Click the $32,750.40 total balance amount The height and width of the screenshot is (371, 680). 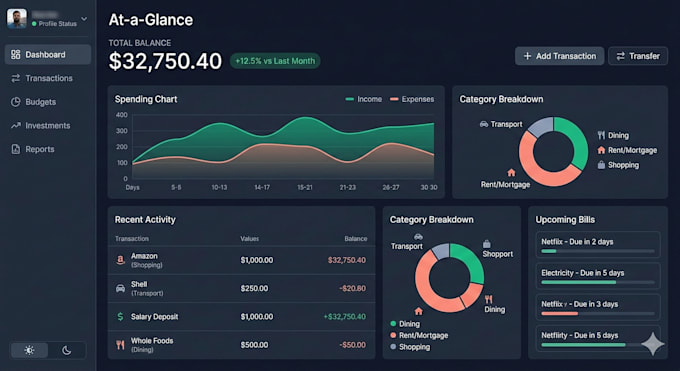coord(165,61)
